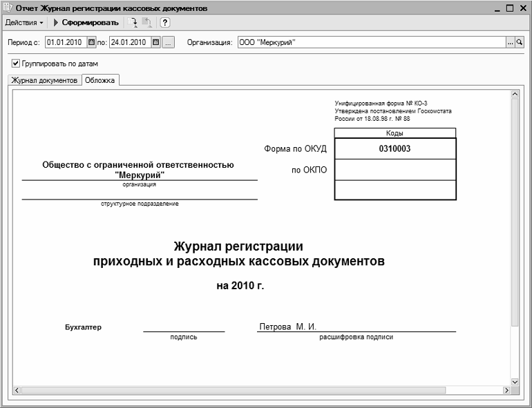This screenshot has width=532, height=408.
Task: Open calendar for the period end date
Action: (x=155, y=42)
